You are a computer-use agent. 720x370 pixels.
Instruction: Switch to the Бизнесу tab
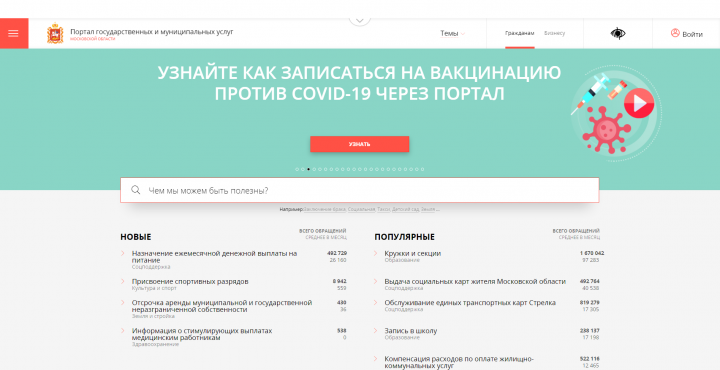pos(554,34)
